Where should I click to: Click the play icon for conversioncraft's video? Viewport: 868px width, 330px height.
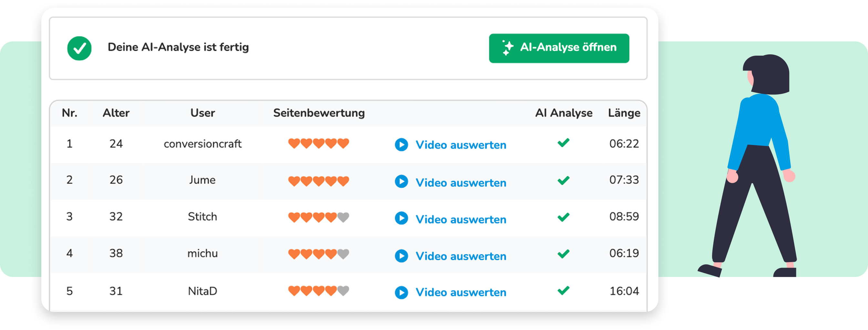click(x=401, y=145)
